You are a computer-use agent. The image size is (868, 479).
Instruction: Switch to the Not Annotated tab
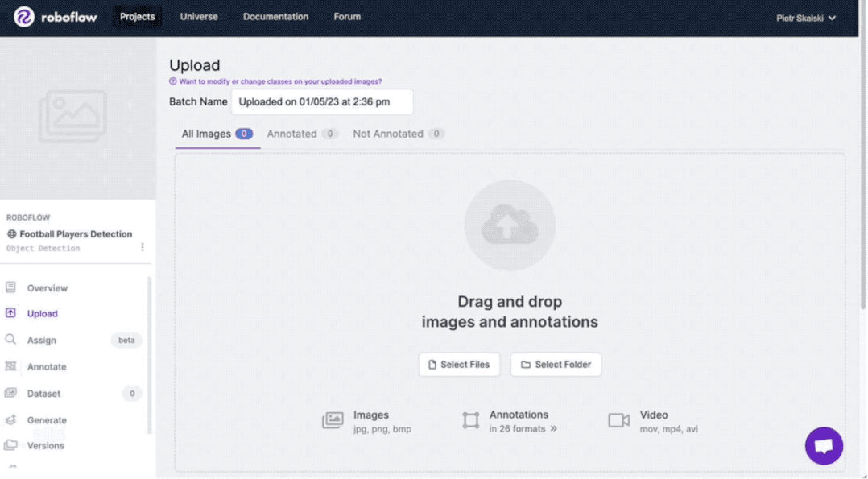click(x=399, y=134)
